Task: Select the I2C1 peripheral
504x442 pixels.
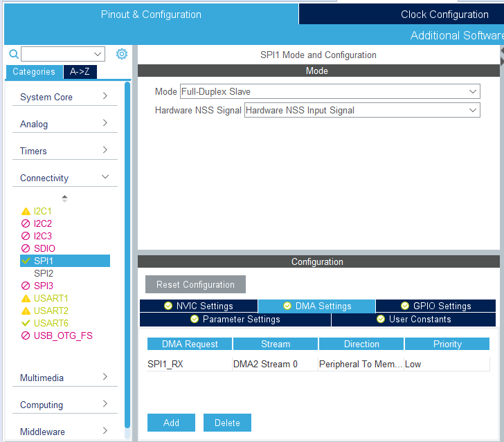Action: pos(42,212)
